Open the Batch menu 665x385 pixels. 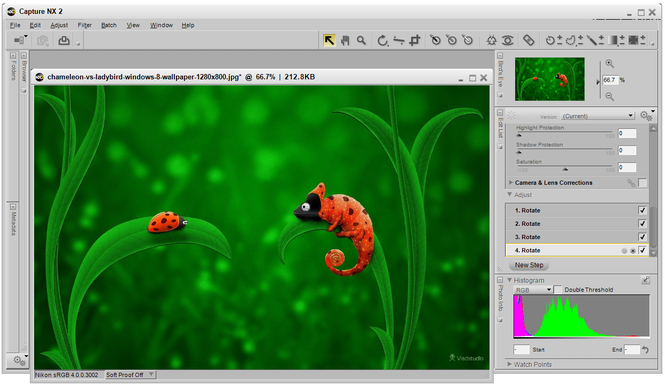(109, 25)
